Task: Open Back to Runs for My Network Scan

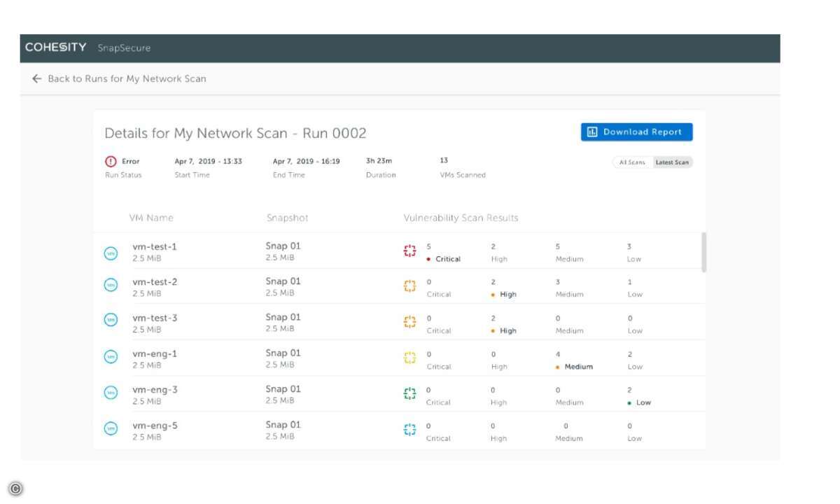Action: pyautogui.click(x=127, y=79)
